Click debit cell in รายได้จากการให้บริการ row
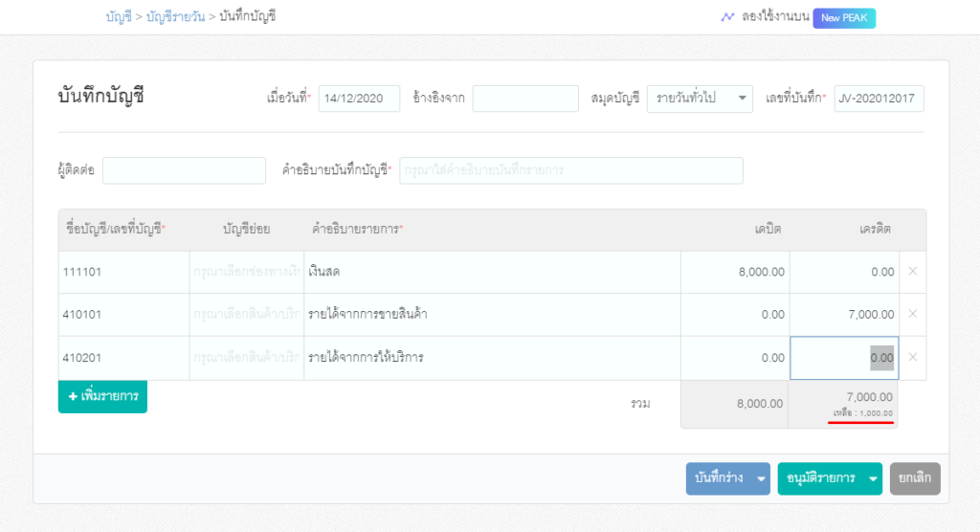This screenshot has height=532, width=980. coord(735,358)
